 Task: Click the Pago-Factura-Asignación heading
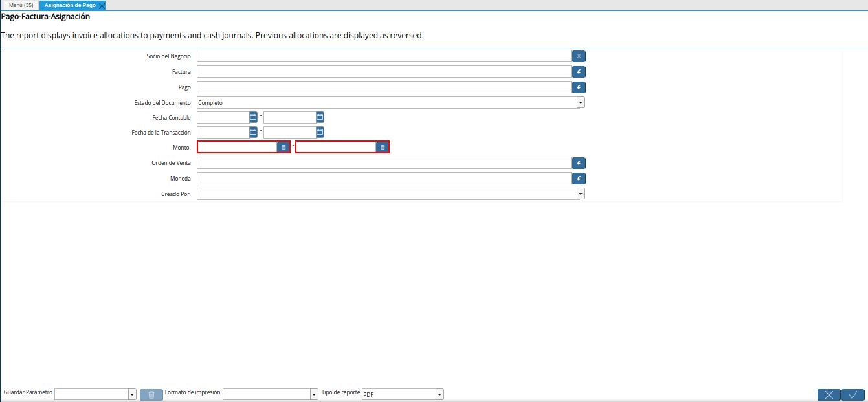pyautogui.click(x=45, y=17)
